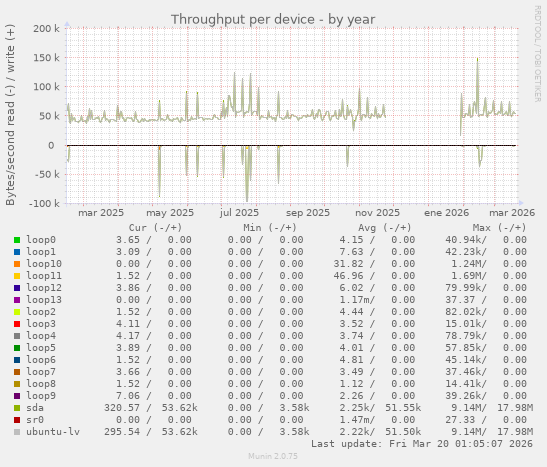Select the loop1 device label
This screenshot has width=547, height=467.
point(41,252)
